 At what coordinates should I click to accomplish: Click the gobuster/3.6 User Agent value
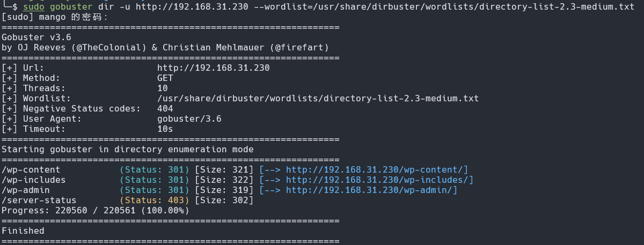[x=189, y=119]
